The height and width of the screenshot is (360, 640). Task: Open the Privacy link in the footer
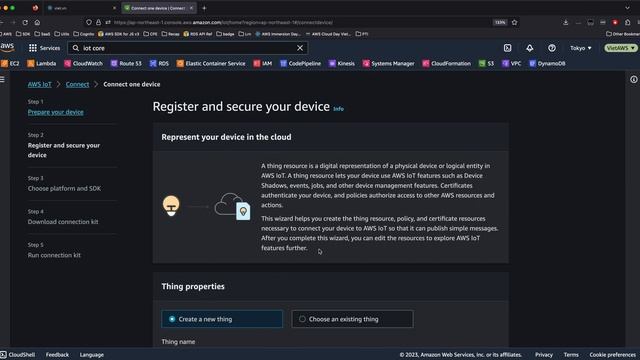coord(544,355)
